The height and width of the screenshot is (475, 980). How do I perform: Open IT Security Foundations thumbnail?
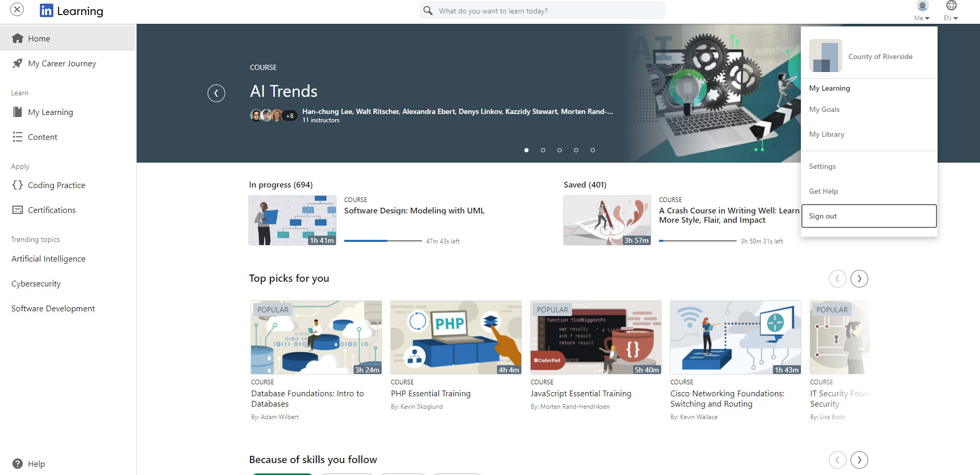click(840, 337)
